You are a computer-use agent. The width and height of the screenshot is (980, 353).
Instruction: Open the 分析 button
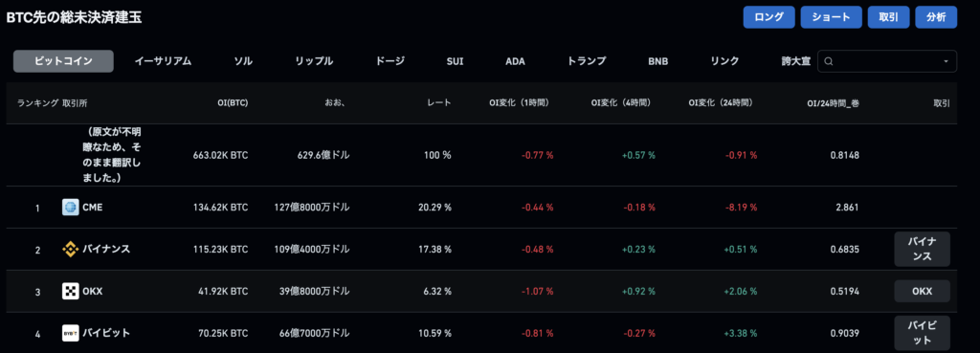(936, 17)
